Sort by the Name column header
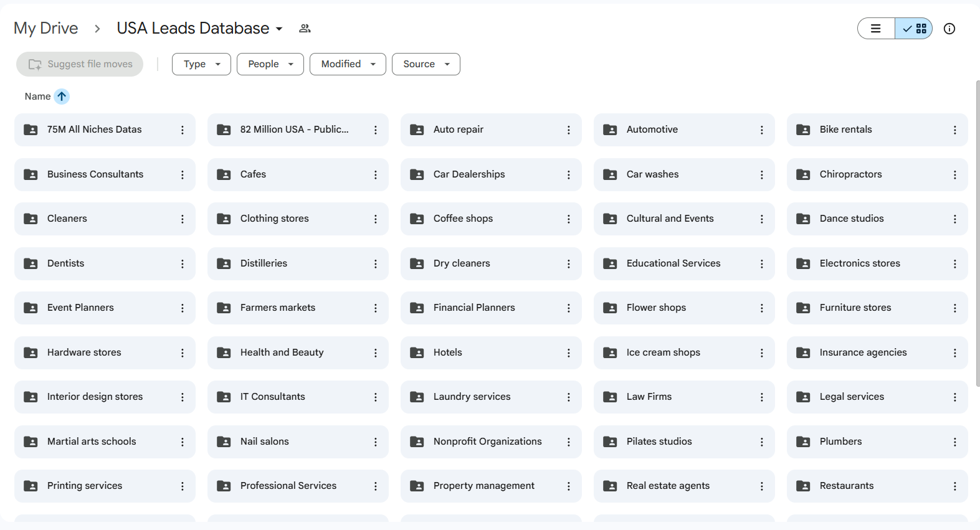This screenshot has height=530, width=980. [x=38, y=97]
